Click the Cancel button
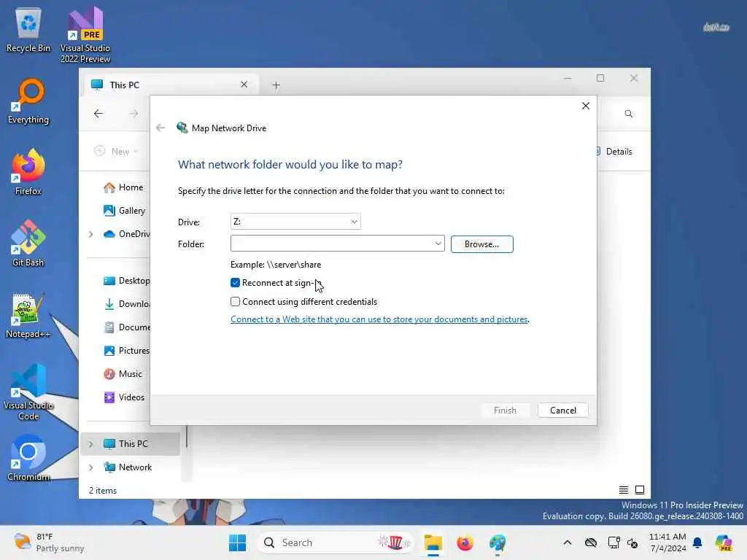 click(x=562, y=410)
